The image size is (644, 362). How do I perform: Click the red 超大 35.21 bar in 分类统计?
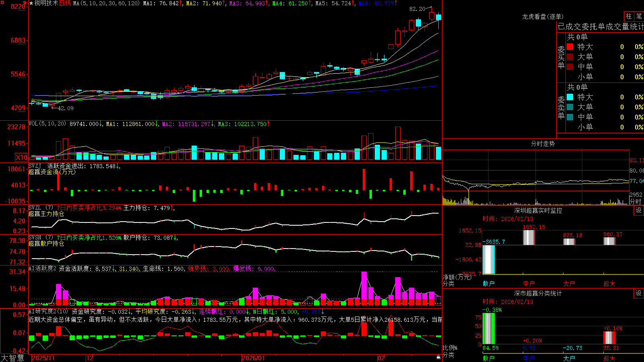609,338
